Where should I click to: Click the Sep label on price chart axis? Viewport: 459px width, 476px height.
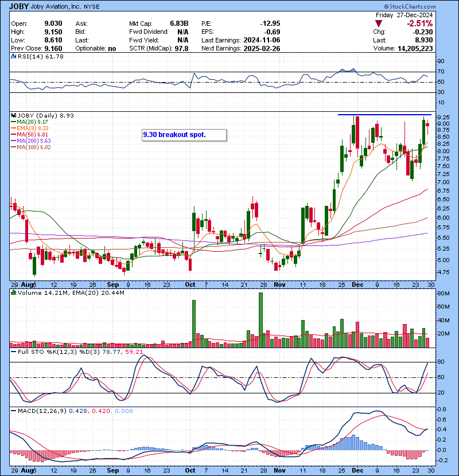point(113,285)
